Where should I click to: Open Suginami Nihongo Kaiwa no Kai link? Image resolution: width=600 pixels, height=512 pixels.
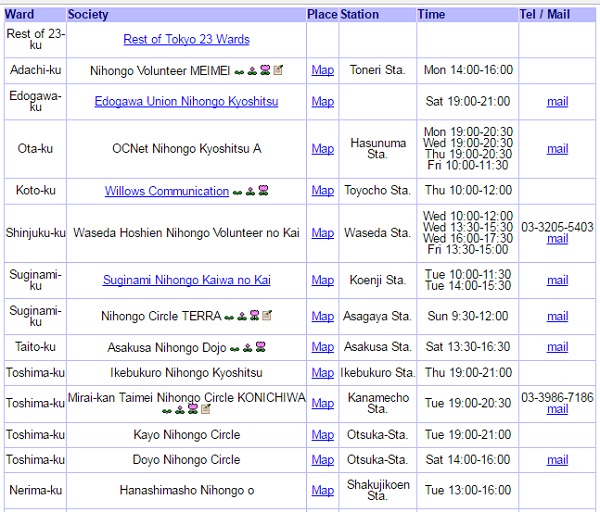pyautogui.click(x=186, y=280)
